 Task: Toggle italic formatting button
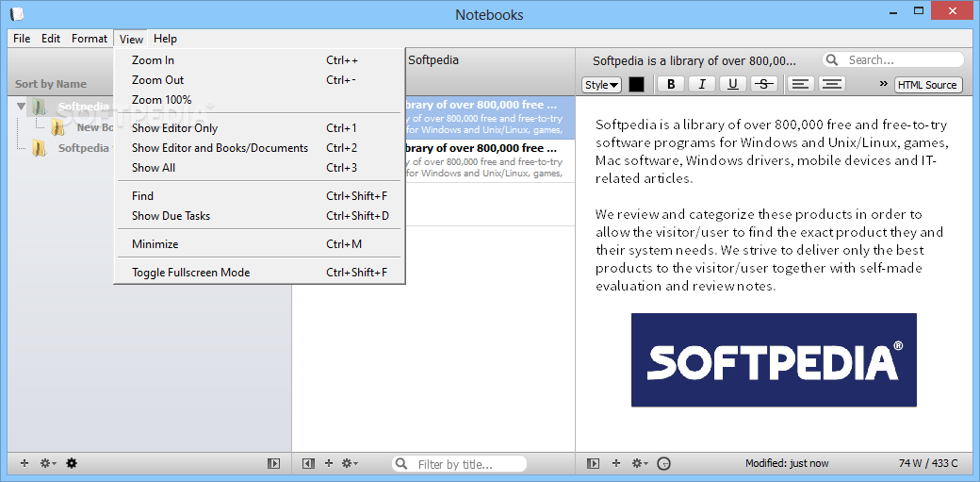tap(701, 85)
